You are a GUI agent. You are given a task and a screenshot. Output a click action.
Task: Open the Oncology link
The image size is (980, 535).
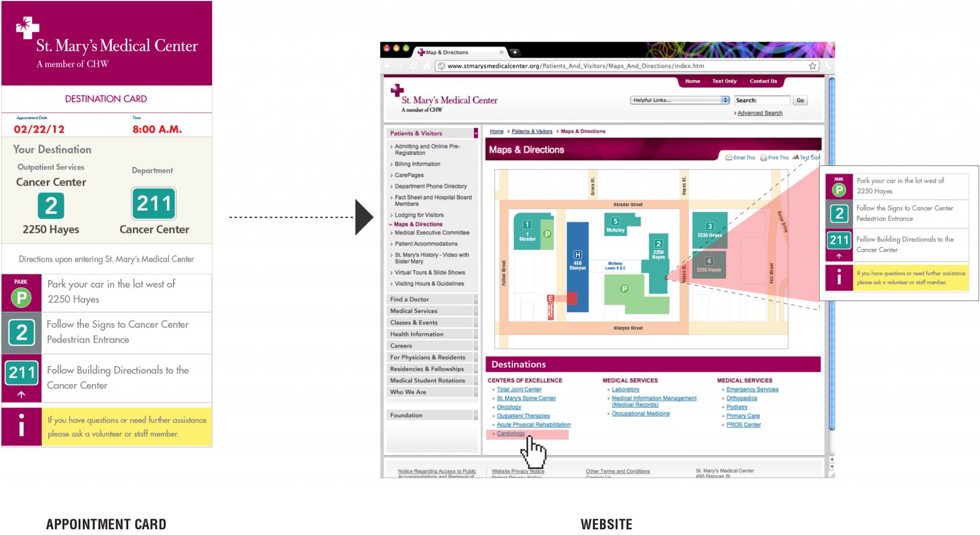(509, 407)
